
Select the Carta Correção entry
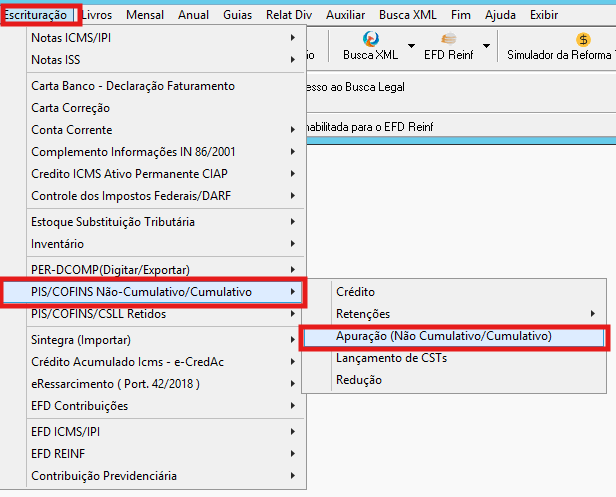coord(165,108)
